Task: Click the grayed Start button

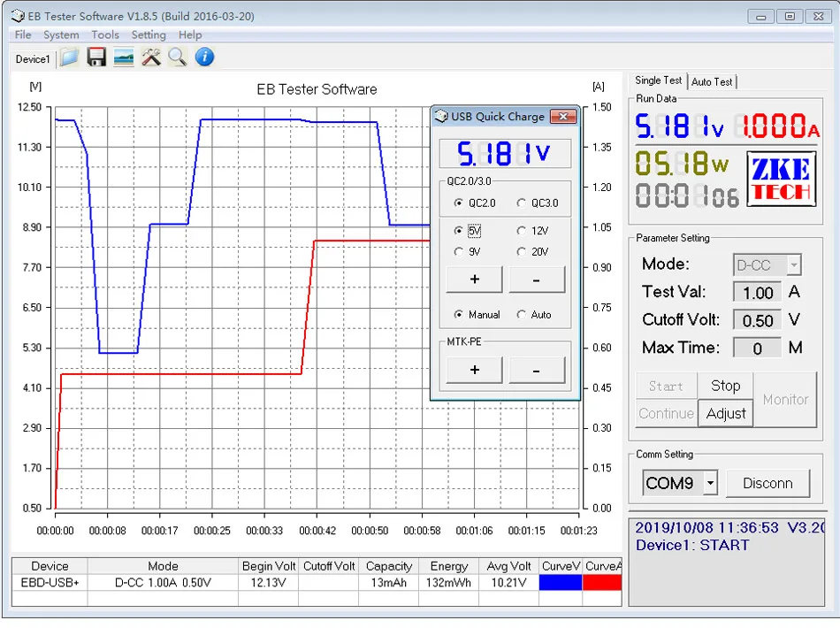Action: (x=666, y=386)
